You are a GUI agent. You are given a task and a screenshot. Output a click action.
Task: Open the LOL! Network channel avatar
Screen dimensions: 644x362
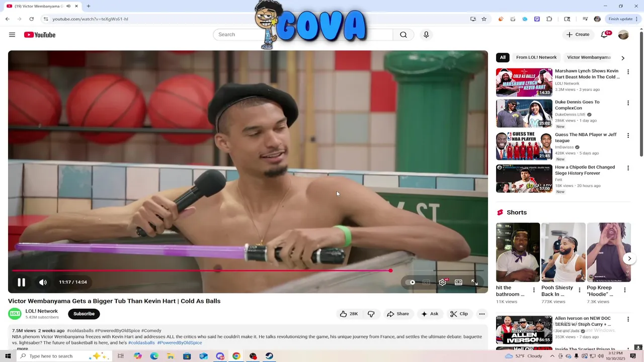pyautogui.click(x=15, y=314)
